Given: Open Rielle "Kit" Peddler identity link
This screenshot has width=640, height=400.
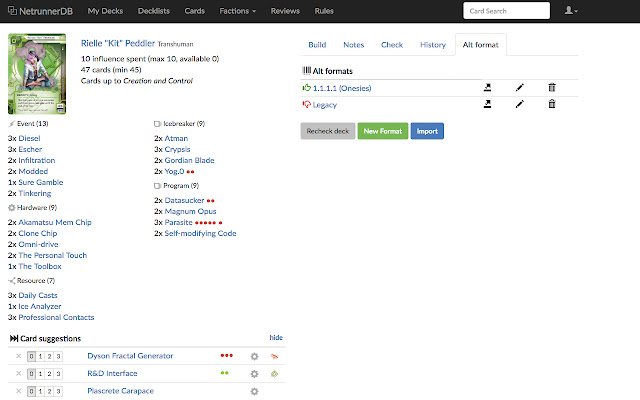Looking at the screenshot, I should point(118,43).
